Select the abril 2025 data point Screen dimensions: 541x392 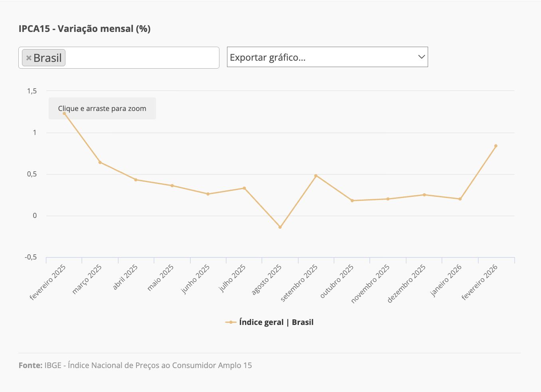136,180
